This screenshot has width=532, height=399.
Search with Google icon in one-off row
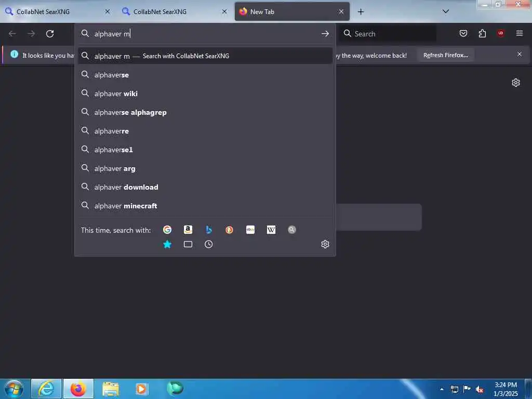[167, 230]
